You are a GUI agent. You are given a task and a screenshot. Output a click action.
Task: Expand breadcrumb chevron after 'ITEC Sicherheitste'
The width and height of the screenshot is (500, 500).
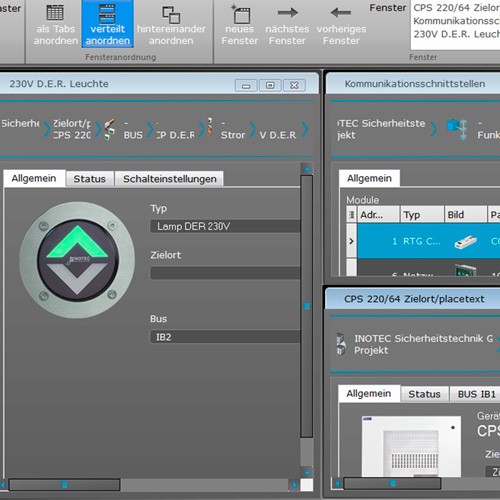point(433,129)
